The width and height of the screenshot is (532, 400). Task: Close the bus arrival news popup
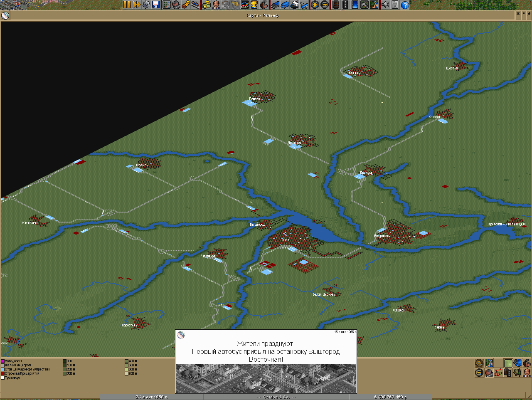[181, 335]
